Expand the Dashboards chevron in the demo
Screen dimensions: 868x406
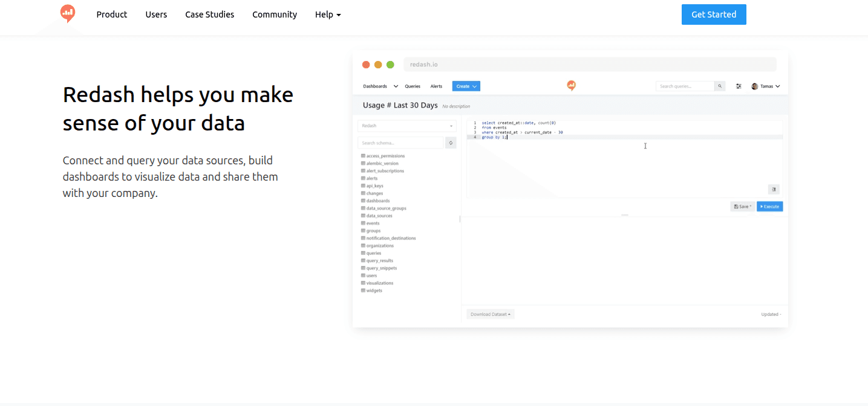click(x=396, y=86)
